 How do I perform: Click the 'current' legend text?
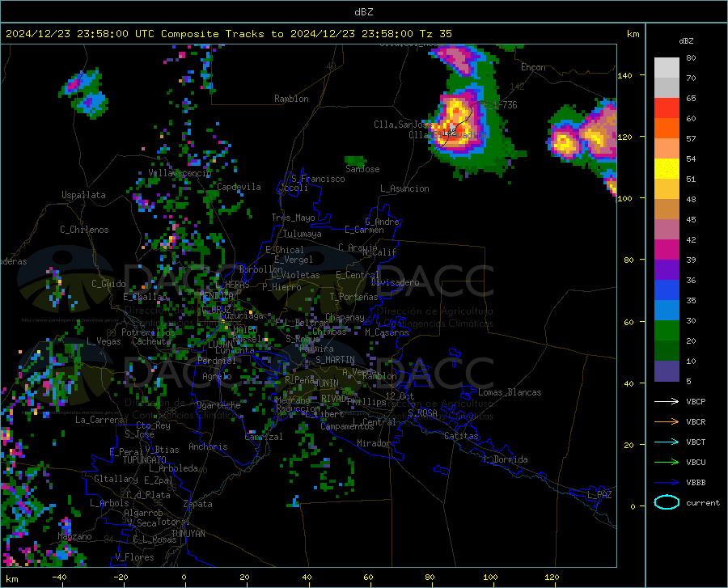(703, 502)
